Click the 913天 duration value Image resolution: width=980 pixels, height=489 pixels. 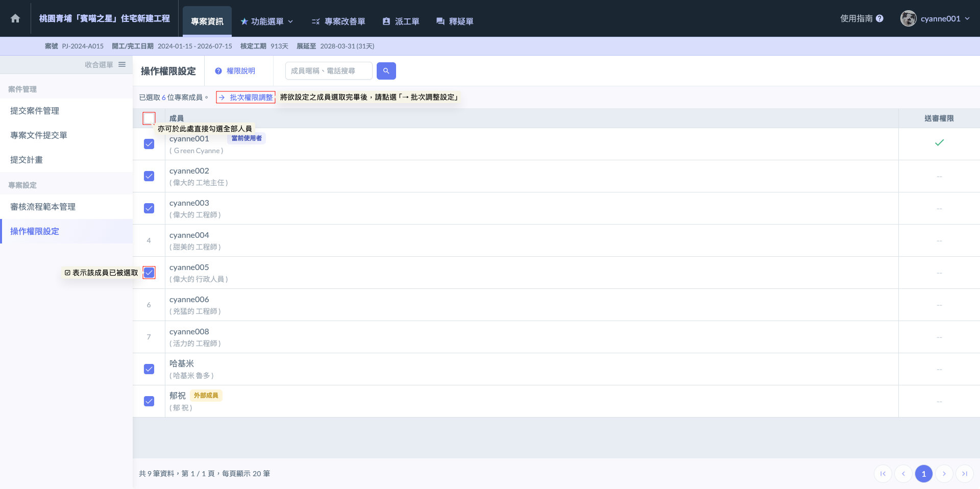280,46
